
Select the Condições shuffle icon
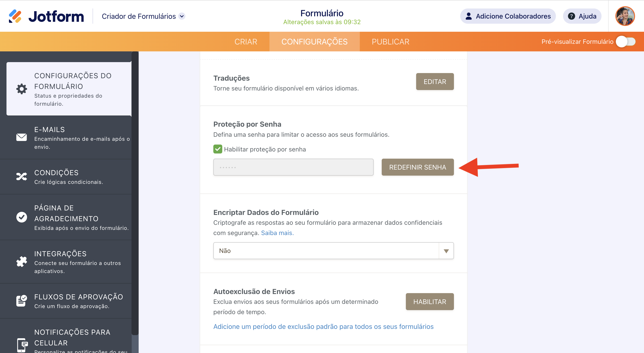(21, 177)
